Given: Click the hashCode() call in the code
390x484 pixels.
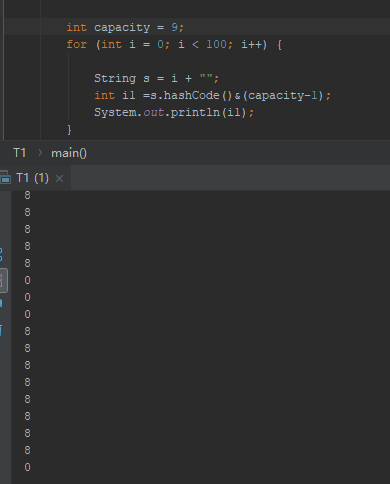Looking at the screenshot, I should (x=197, y=95).
